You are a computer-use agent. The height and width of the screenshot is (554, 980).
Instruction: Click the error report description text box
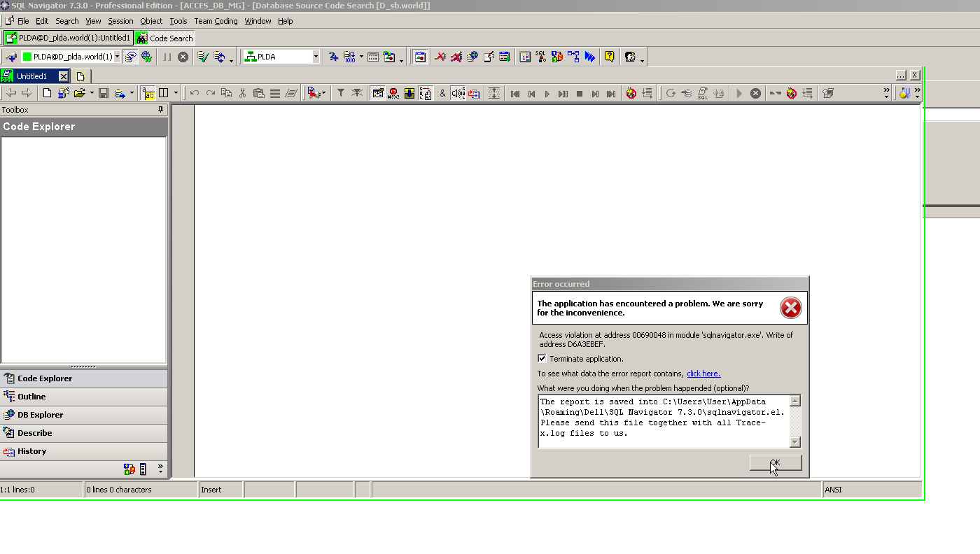pyautogui.click(x=664, y=421)
